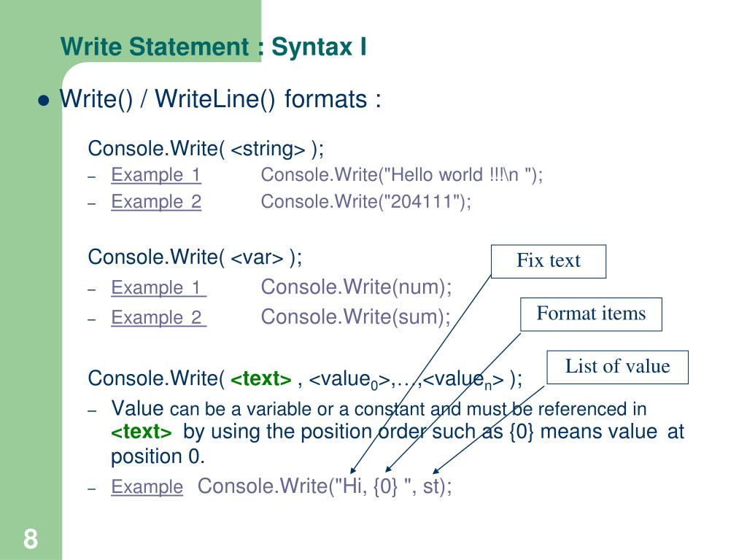Screen dimensions: 747x560
Task: Open the Example 2 link next to Console.Write(sum)
Action: 158,318
